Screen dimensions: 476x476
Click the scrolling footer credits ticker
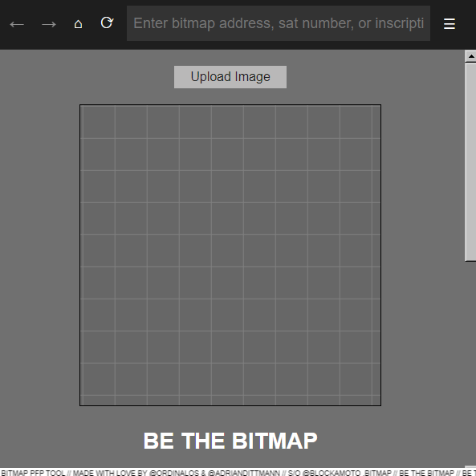coord(238,472)
